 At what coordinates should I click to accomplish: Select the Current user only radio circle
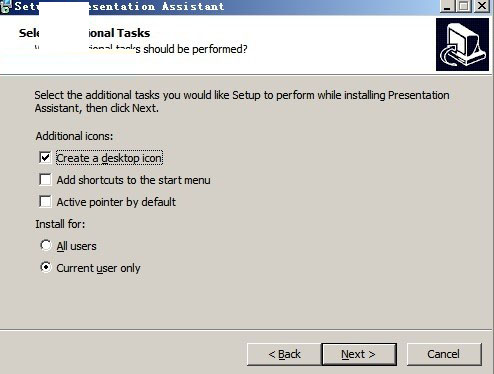point(46,267)
